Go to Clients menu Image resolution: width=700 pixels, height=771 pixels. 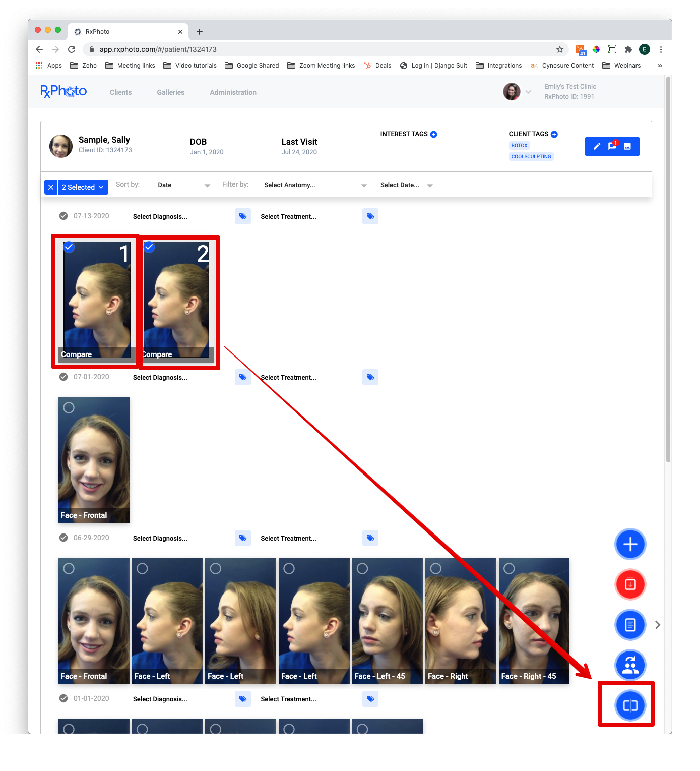(121, 92)
